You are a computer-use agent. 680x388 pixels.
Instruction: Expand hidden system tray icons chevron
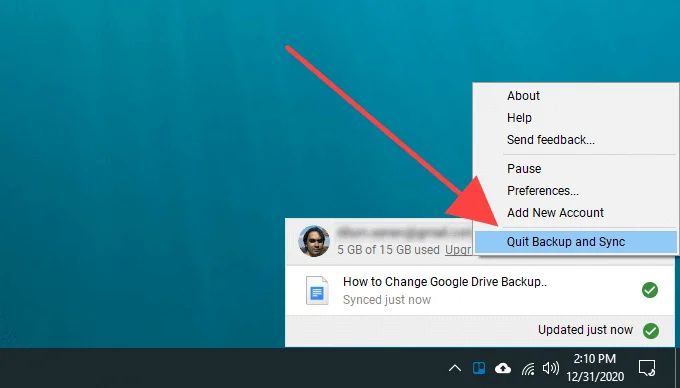(x=455, y=368)
